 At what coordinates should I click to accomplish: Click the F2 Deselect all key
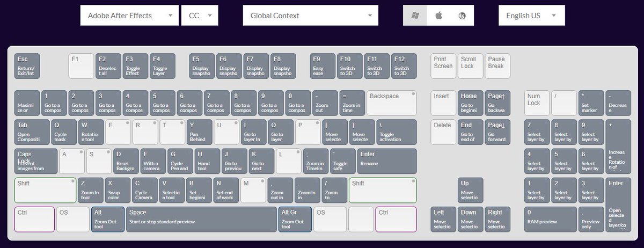click(108, 66)
